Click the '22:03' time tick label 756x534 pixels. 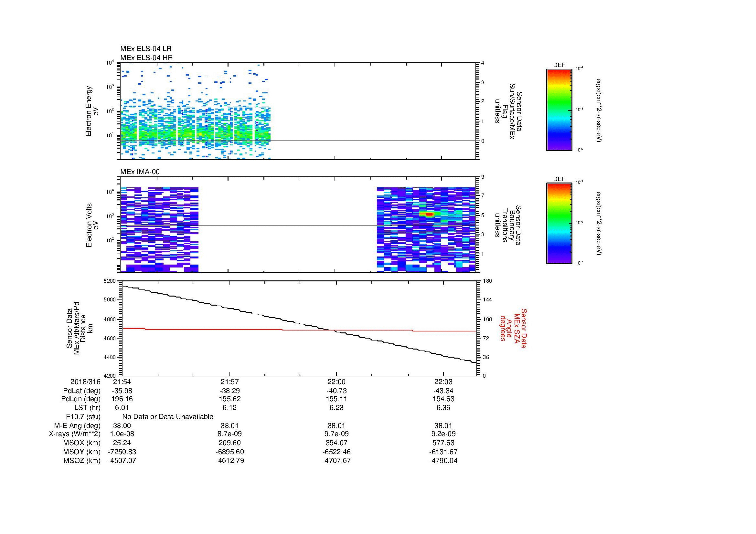pyautogui.click(x=443, y=382)
